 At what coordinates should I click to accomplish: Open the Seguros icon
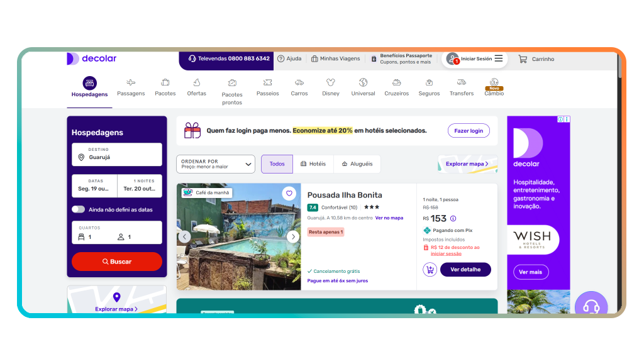(429, 82)
